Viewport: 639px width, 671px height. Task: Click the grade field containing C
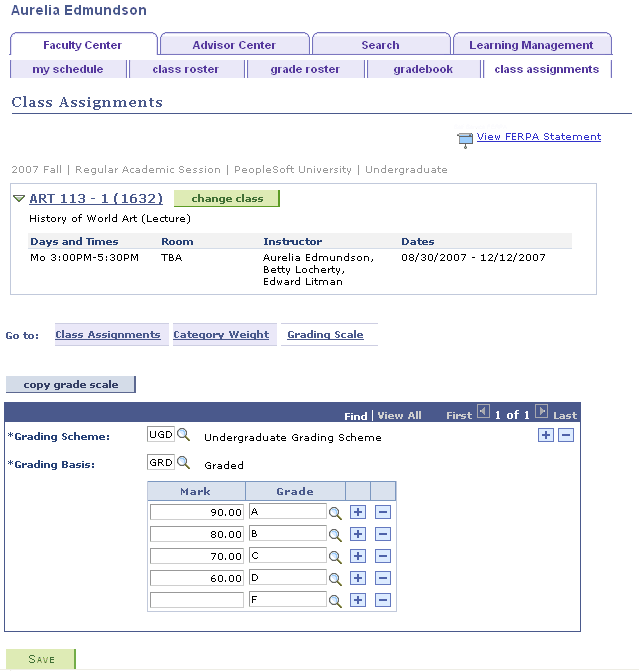pos(288,555)
